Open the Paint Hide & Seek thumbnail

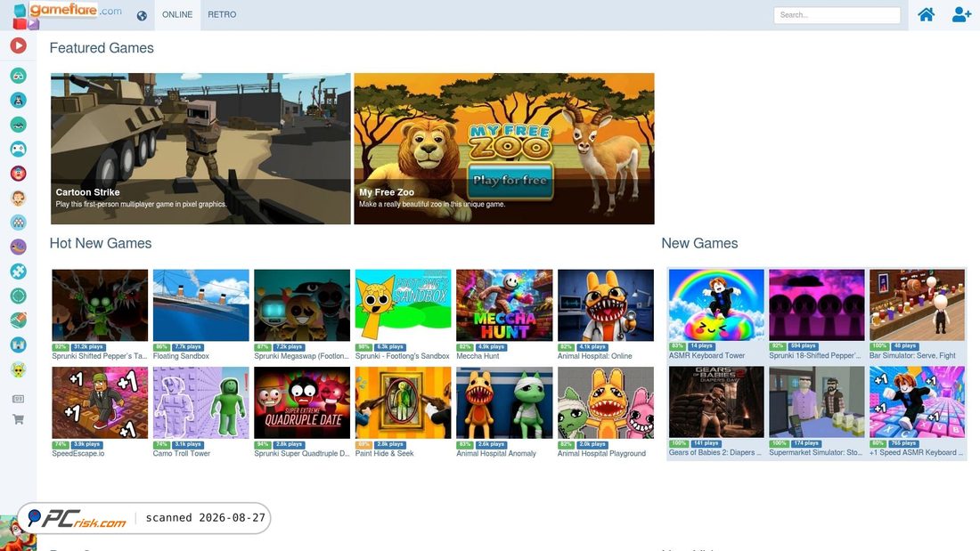coord(403,403)
